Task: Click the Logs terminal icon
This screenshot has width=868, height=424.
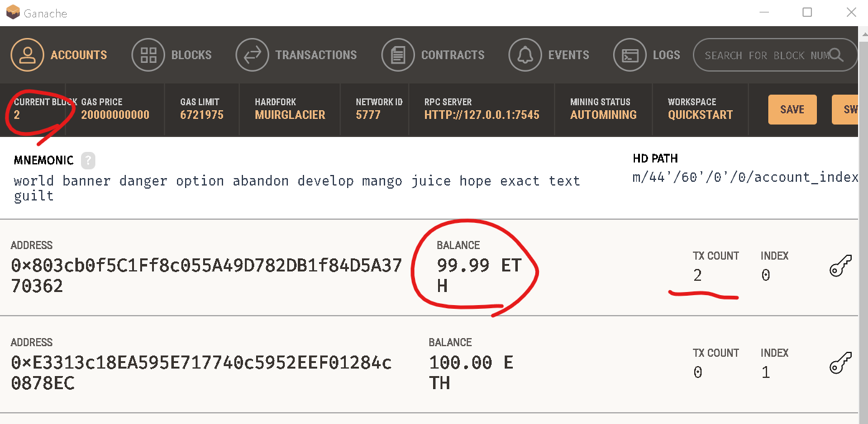Action: pyautogui.click(x=630, y=55)
